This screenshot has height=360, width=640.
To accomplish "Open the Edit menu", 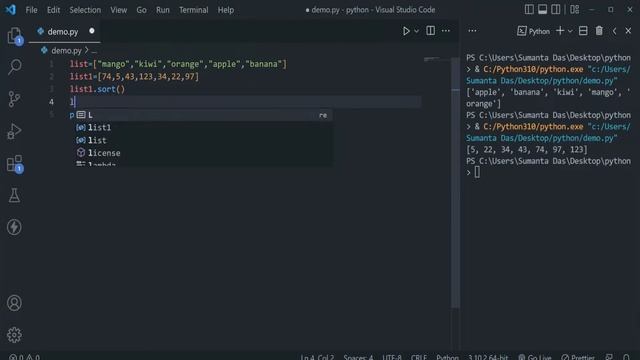I will coord(53,10).
